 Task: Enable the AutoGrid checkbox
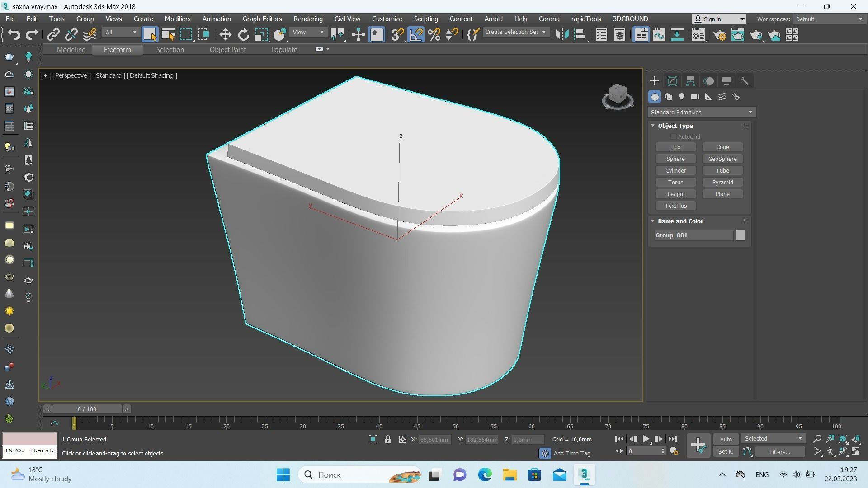[x=673, y=136]
